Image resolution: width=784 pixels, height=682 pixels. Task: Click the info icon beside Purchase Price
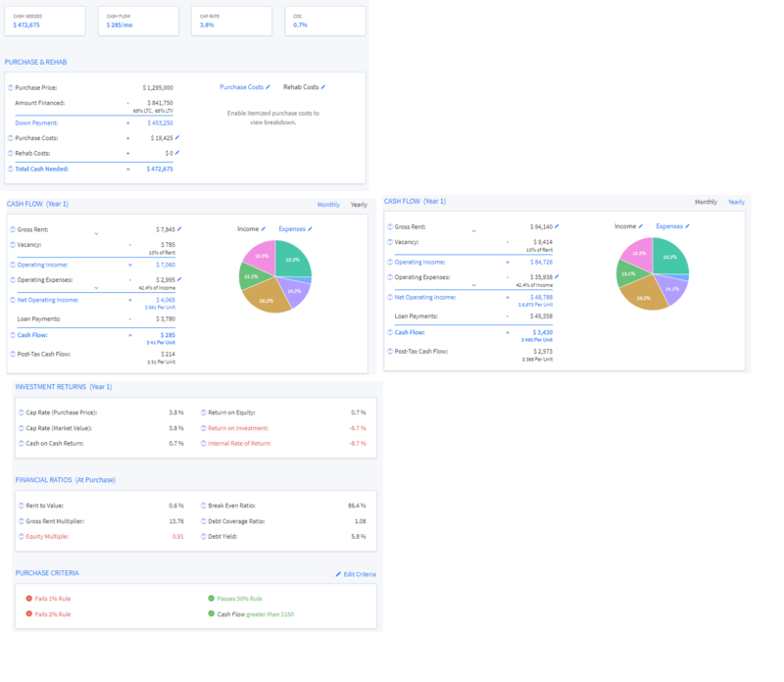pos(11,88)
